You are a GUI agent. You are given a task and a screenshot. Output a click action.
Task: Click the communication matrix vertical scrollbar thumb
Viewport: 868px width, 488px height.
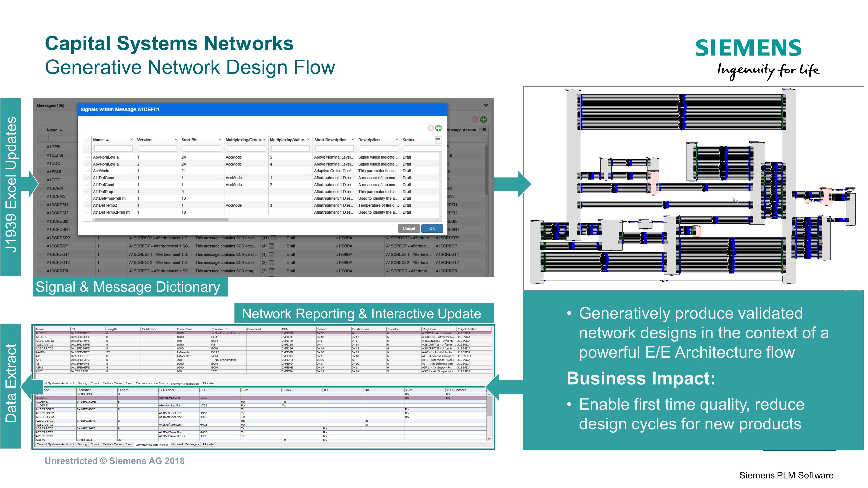click(x=489, y=406)
